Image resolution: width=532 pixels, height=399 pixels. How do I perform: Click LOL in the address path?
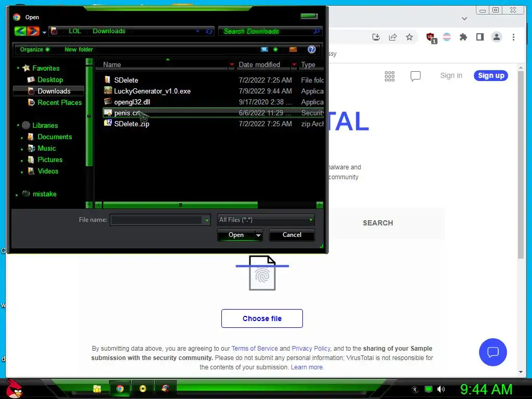pos(75,31)
